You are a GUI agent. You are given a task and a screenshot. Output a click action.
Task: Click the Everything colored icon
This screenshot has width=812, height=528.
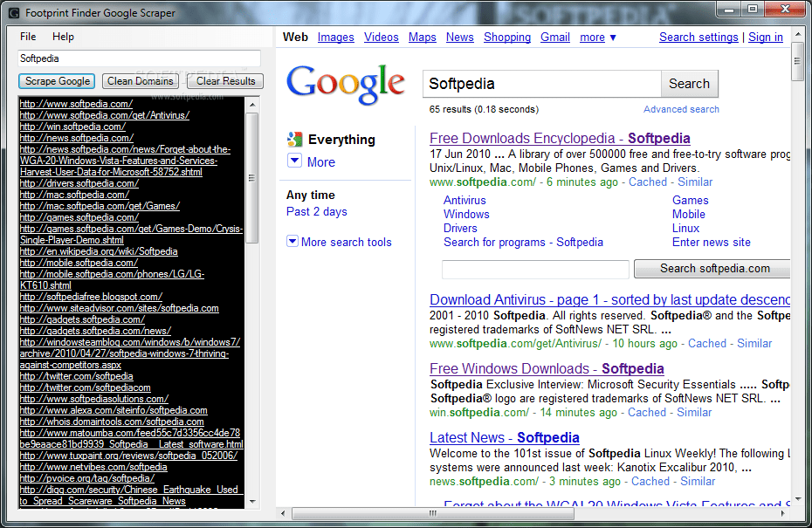(x=294, y=140)
